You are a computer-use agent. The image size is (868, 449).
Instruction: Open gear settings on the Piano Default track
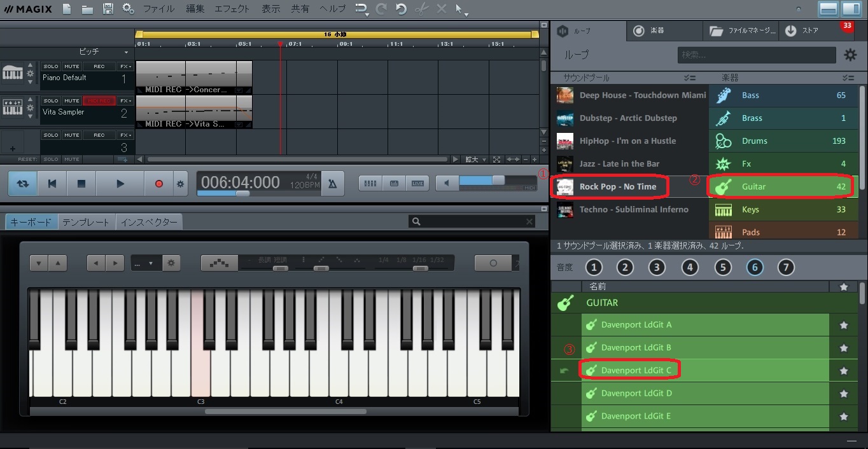(x=30, y=74)
